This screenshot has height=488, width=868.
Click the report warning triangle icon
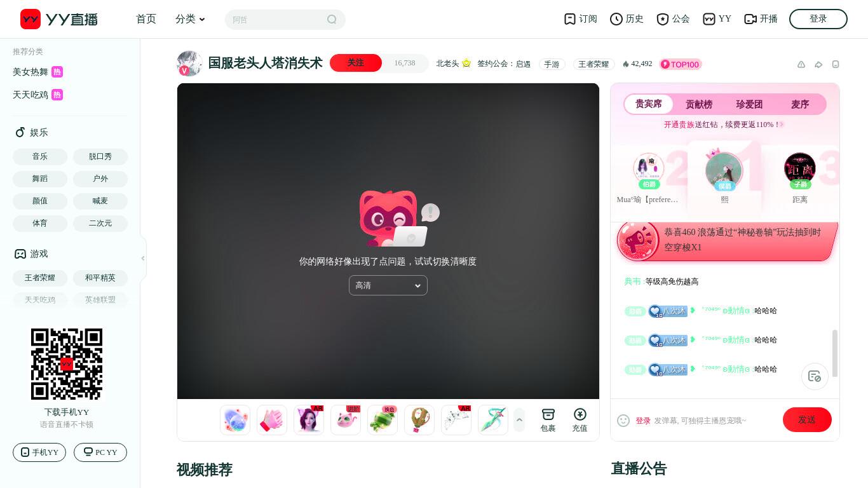pyautogui.click(x=801, y=64)
